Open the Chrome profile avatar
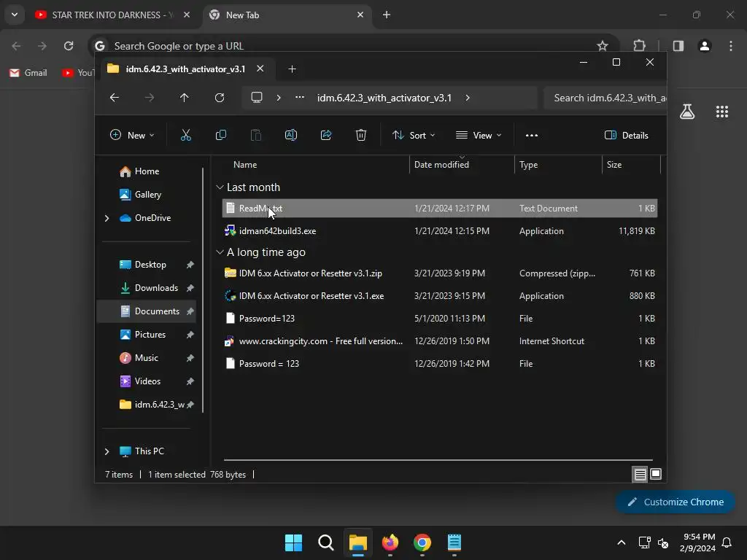The height and width of the screenshot is (560, 747). pos(705,46)
